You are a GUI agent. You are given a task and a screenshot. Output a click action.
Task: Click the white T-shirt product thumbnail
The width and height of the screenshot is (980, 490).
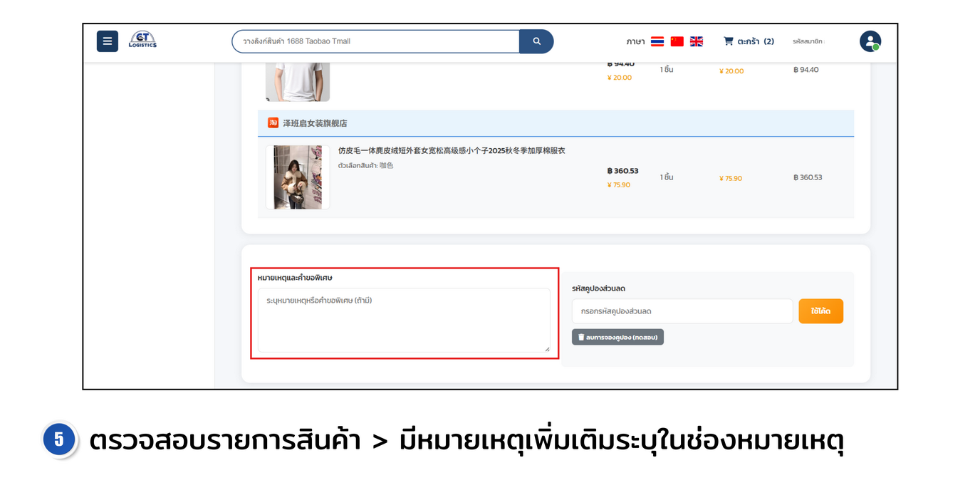click(x=298, y=80)
